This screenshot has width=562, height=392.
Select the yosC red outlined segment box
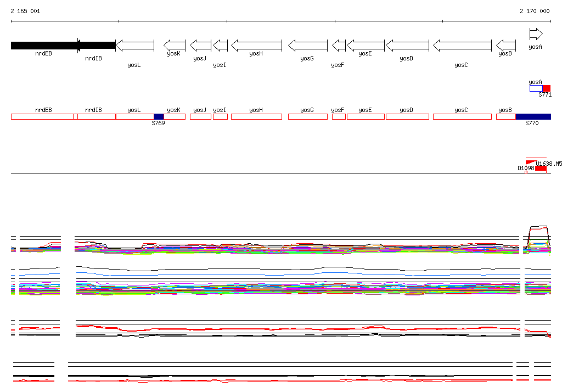(x=462, y=116)
